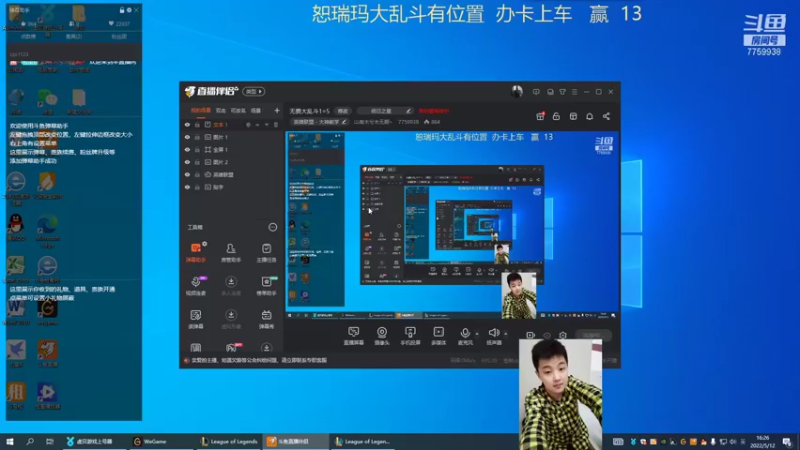Move 文本 1 layer up with arrow
This screenshot has height=450, width=800.
(257, 124)
